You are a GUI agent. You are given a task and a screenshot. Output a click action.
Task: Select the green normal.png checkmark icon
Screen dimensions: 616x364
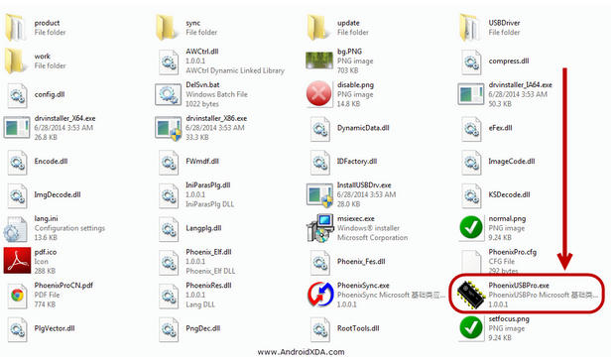coord(471,228)
